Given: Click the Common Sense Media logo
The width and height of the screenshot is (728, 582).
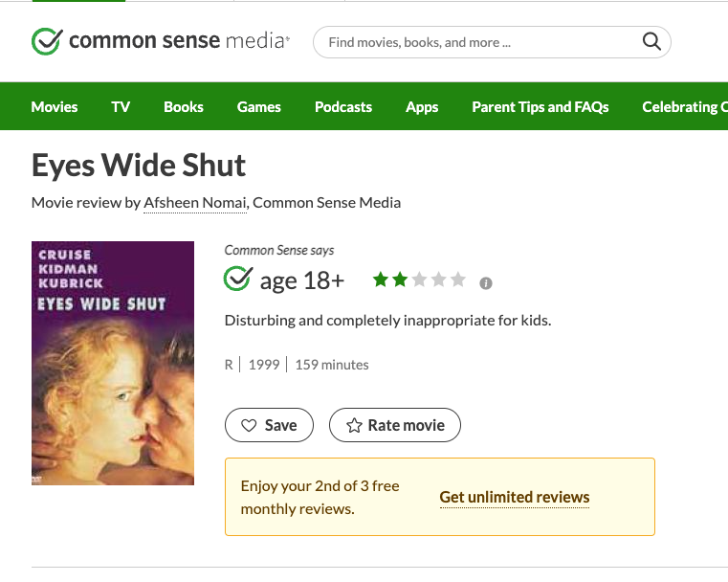Looking at the screenshot, I should (x=161, y=41).
